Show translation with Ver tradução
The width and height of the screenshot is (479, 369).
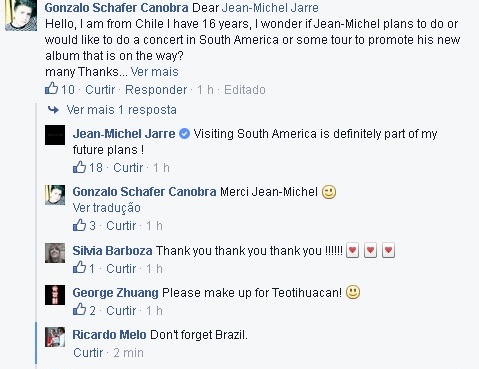pyautogui.click(x=107, y=208)
